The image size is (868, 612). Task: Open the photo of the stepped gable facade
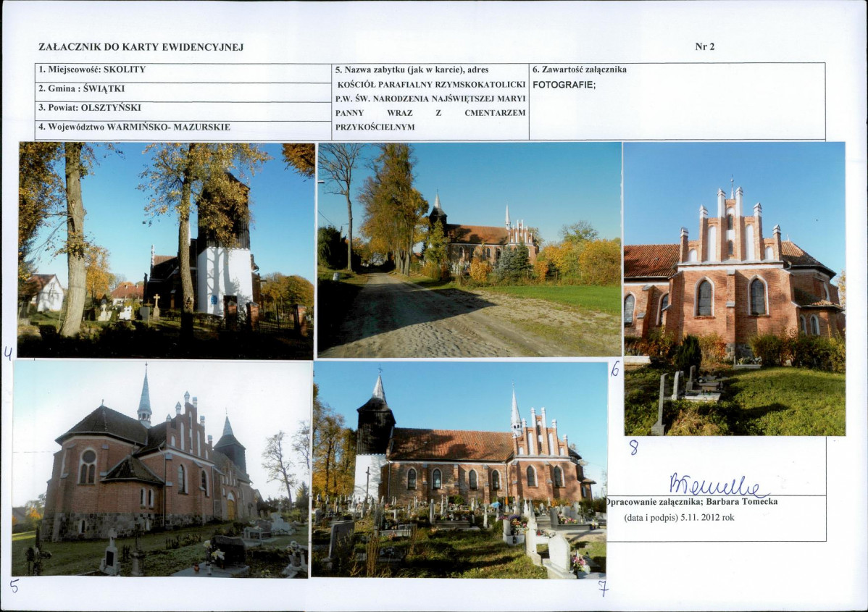coord(735,288)
